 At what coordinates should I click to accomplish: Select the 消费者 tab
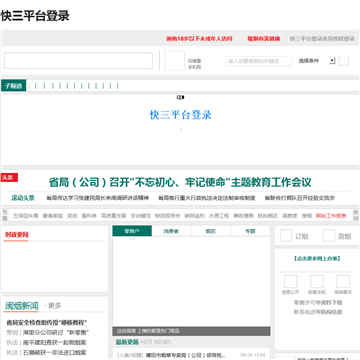point(171,231)
